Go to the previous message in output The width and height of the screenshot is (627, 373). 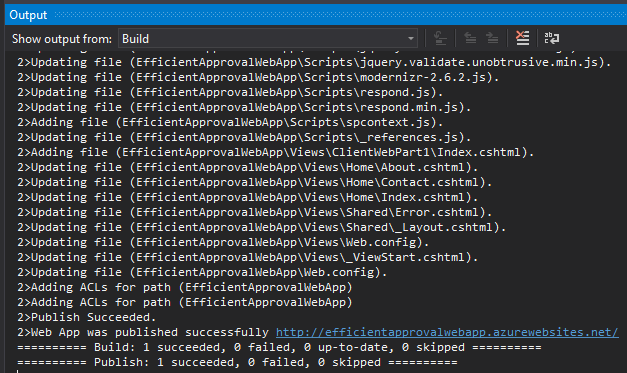[470, 38]
